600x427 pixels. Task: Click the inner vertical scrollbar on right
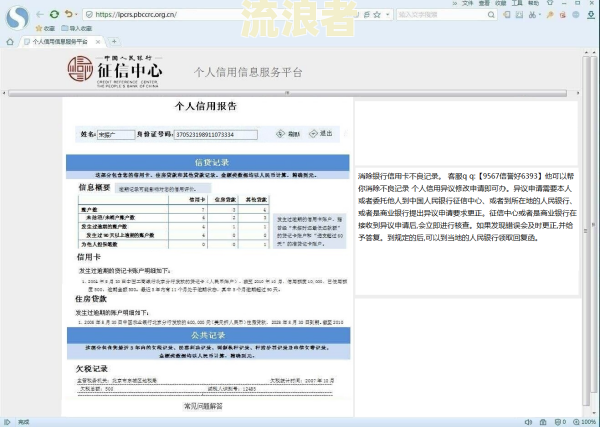(586, 230)
